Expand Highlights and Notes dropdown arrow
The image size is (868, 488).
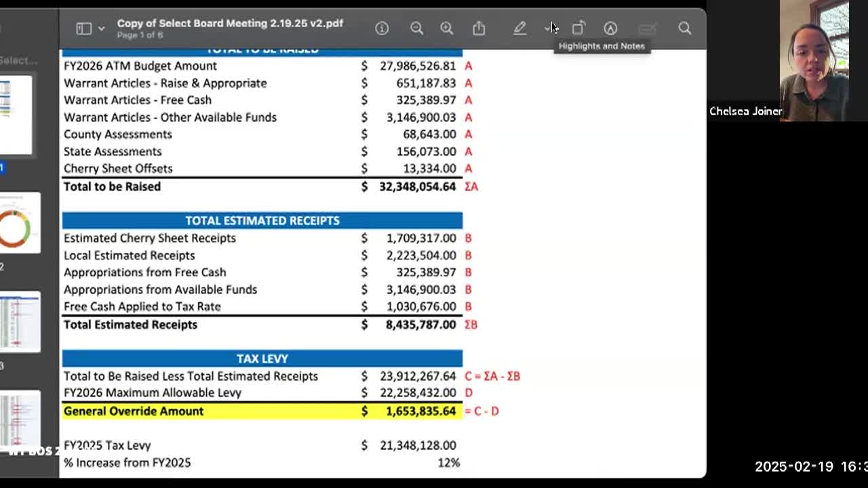pyautogui.click(x=548, y=28)
